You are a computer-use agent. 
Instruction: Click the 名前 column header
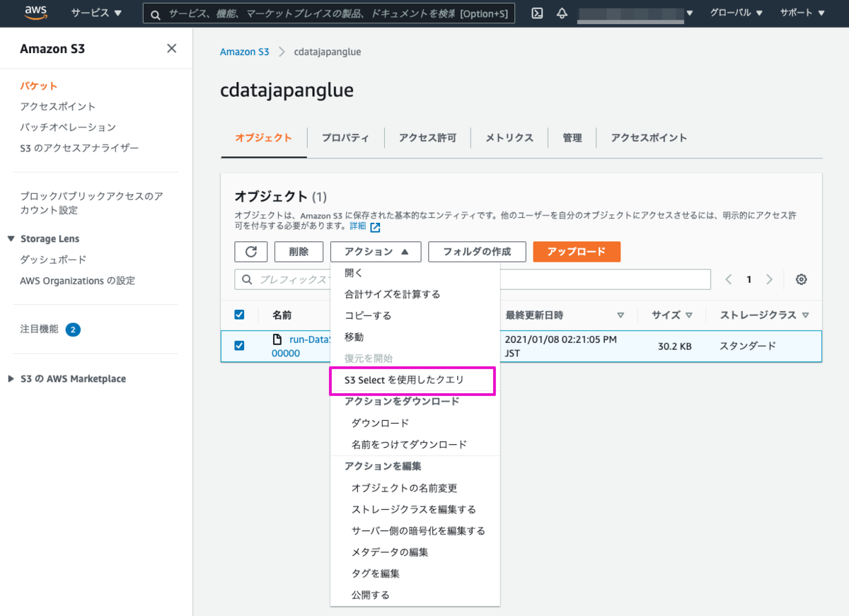282,315
